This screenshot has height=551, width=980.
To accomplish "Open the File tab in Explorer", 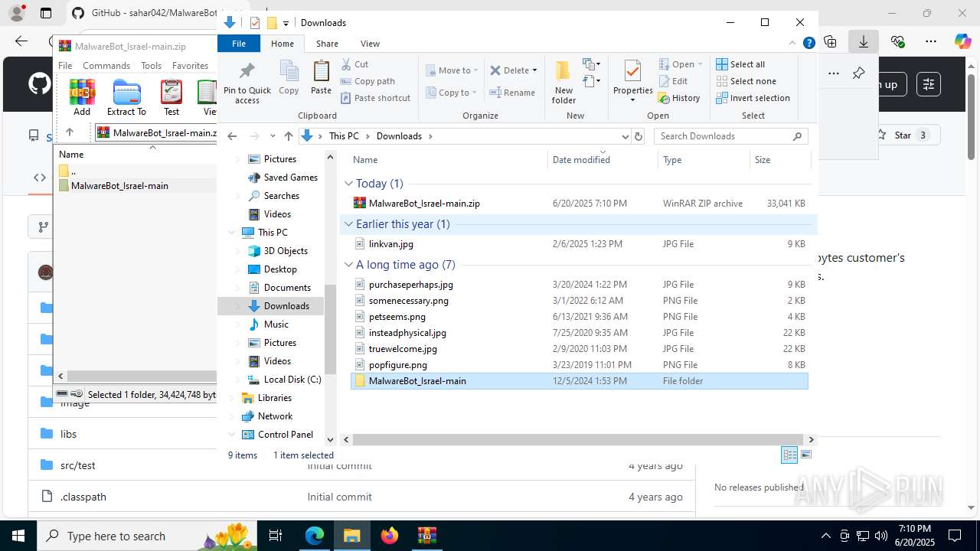I will point(239,44).
